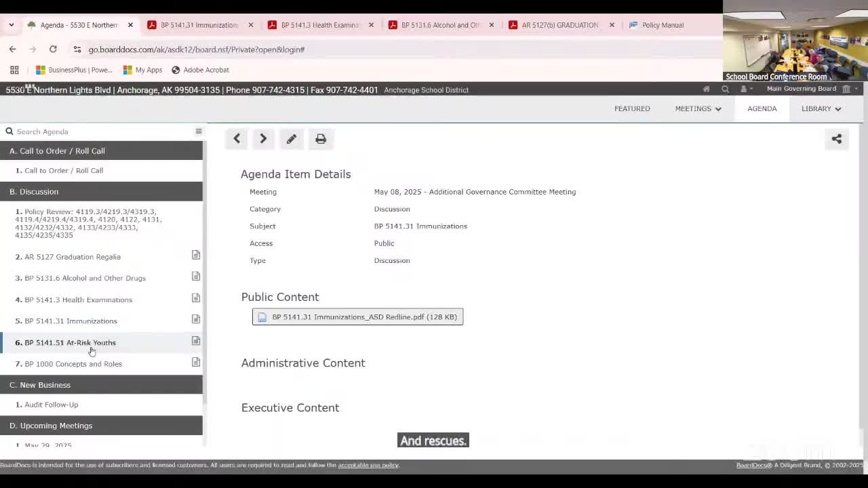Go to next agenda item arrow
Screen dimensions: 868x488
pyautogui.click(x=263, y=139)
